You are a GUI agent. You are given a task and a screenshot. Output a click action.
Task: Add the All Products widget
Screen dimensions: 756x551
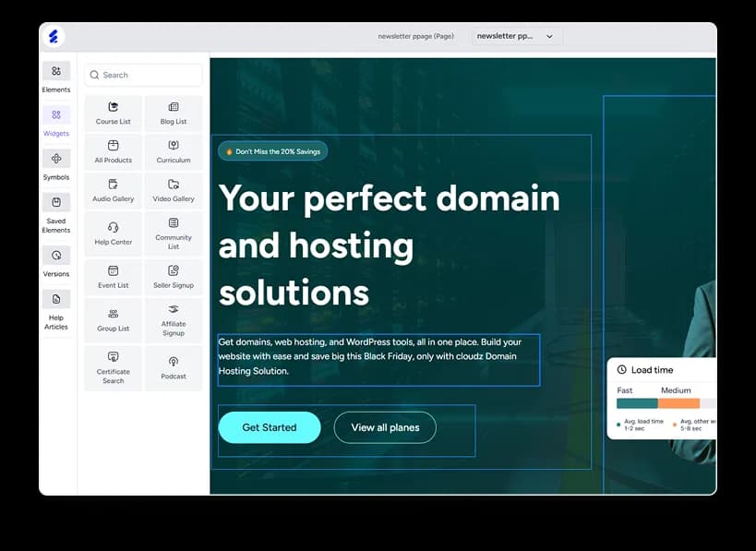point(113,152)
